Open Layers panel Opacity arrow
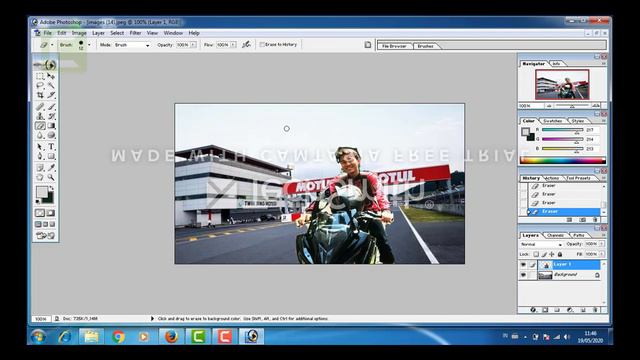Image resolution: width=640 pixels, height=360 pixels. pos(601,244)
